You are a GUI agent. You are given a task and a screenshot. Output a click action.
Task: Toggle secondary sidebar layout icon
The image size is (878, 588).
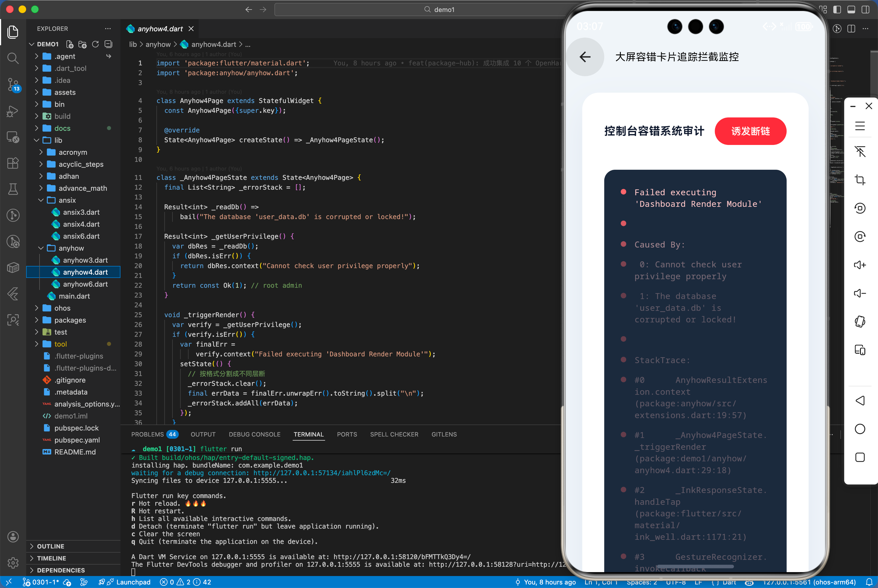865,9
